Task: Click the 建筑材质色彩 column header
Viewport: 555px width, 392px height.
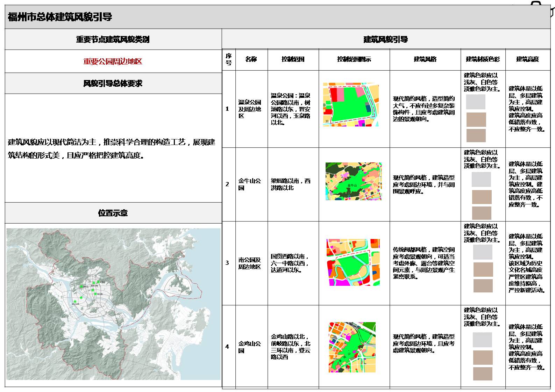Action: tap(483, 59)
